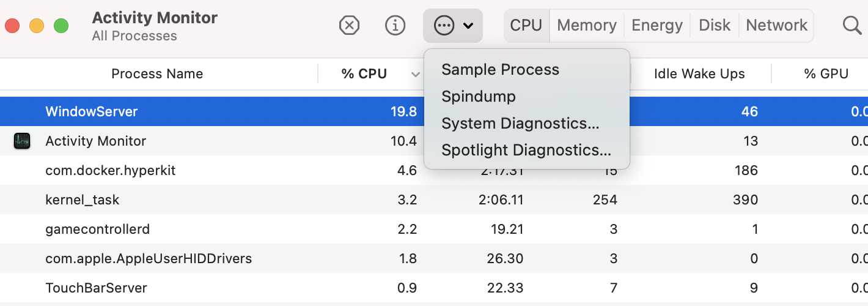Viewport: 868px width, 306px height.
Task: Open the search magnifier icon
Action: [851, 26]
